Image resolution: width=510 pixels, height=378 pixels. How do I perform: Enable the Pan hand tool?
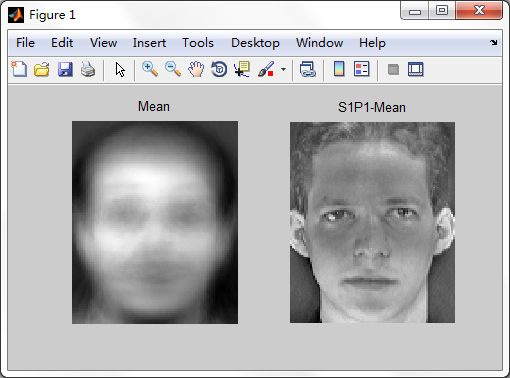pos(196,69)
